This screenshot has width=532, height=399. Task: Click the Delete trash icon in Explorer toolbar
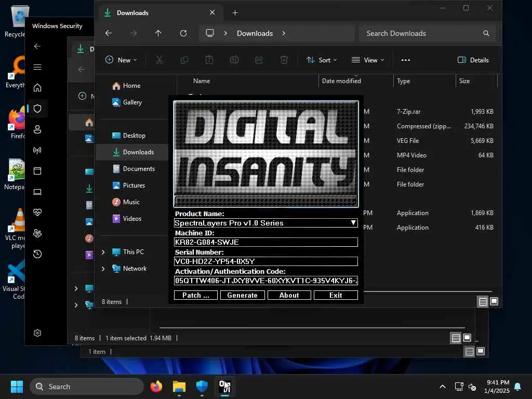tap(284, 60)
